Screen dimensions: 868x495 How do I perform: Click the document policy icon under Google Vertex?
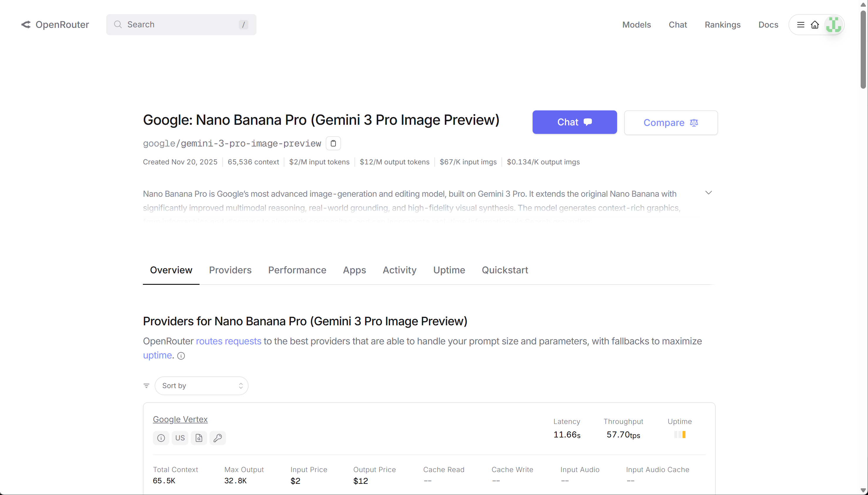tap(199, 438)
